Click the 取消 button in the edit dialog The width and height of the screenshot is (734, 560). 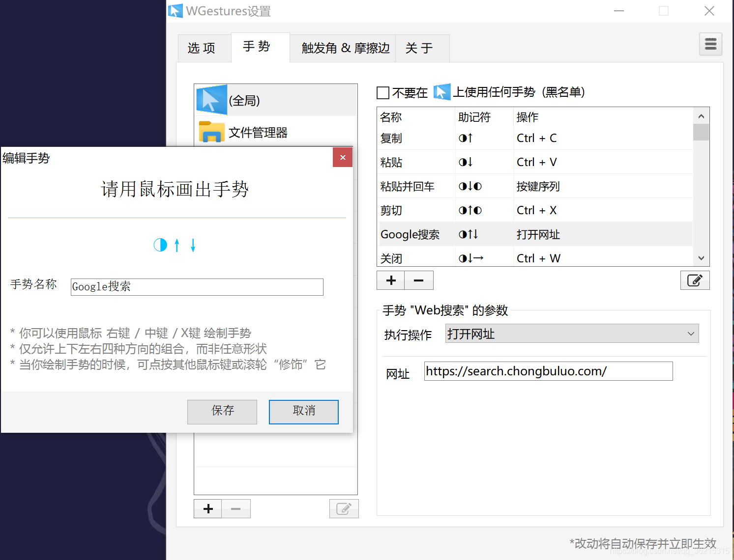304,412
